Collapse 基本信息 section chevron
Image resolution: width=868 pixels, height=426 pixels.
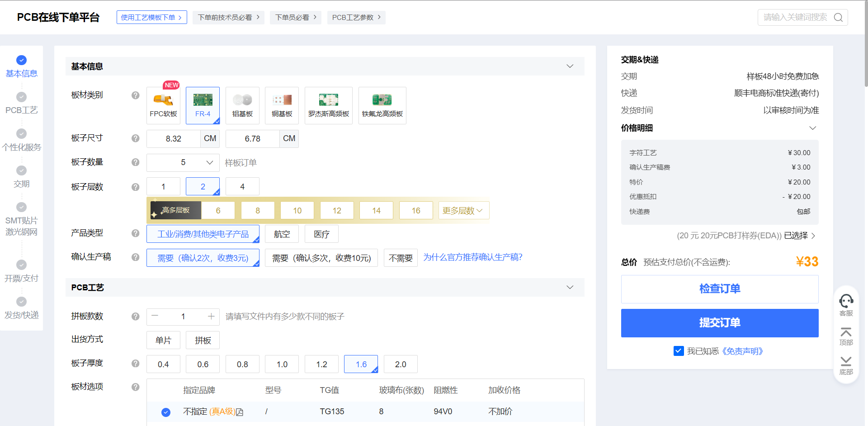[x=570, y=66]
